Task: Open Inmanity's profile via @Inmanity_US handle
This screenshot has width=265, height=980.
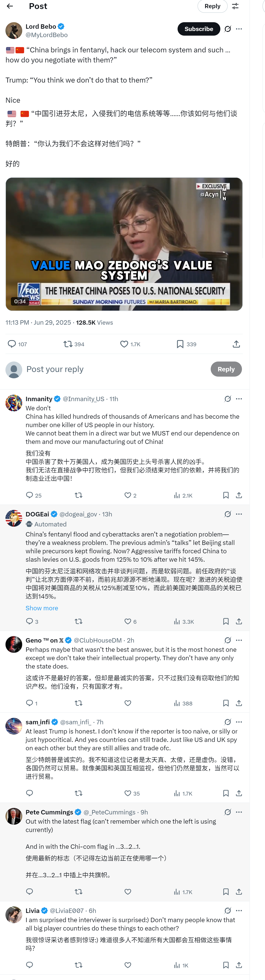Action: pos(83,399)
